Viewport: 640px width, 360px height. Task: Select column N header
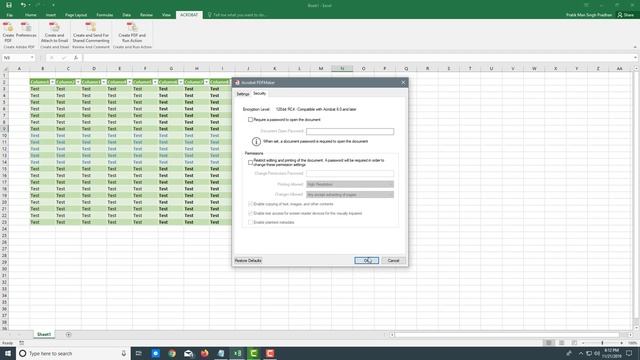click(x=342, y=68)
